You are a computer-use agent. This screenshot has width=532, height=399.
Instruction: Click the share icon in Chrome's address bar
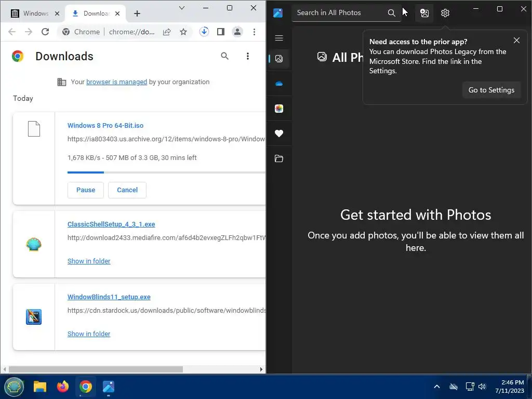click(167, 32)
